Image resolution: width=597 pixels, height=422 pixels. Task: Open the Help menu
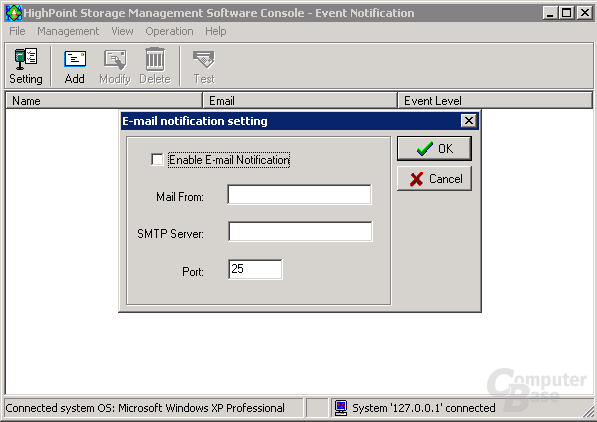(215, 31)
